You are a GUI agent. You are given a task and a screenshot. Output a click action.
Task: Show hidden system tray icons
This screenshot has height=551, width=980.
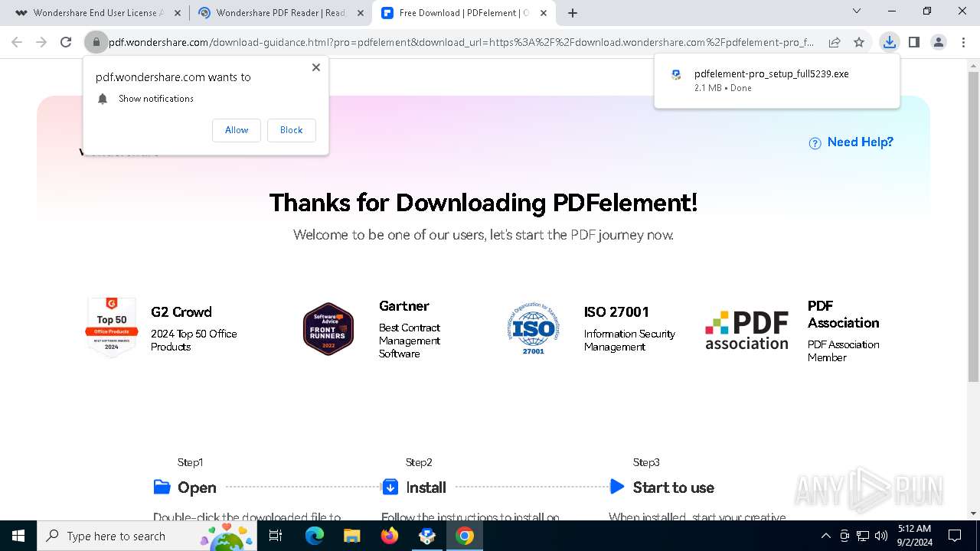point(825,536)
